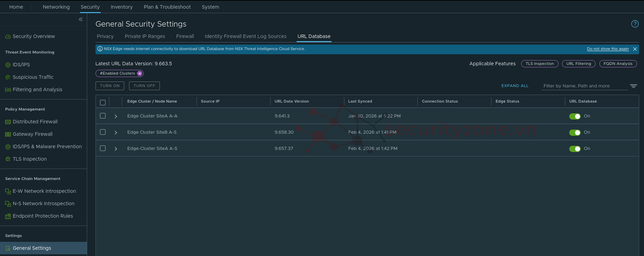Click the Gateway Firewall sidebar icon
The height and width of the screenshot is (256, 644).
tap(8, 134)
